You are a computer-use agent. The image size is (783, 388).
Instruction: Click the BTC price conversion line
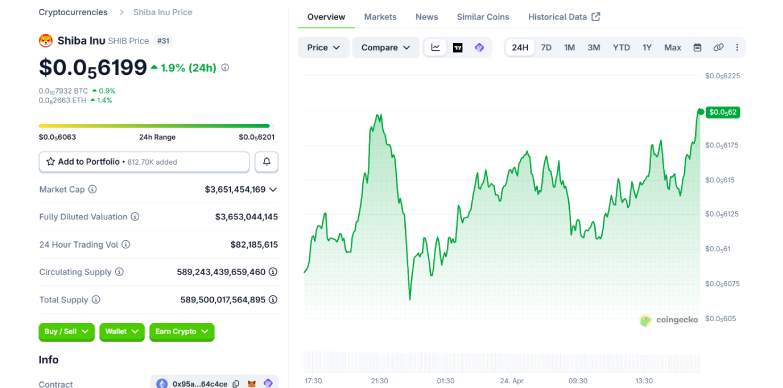click(x=77, y=91)
